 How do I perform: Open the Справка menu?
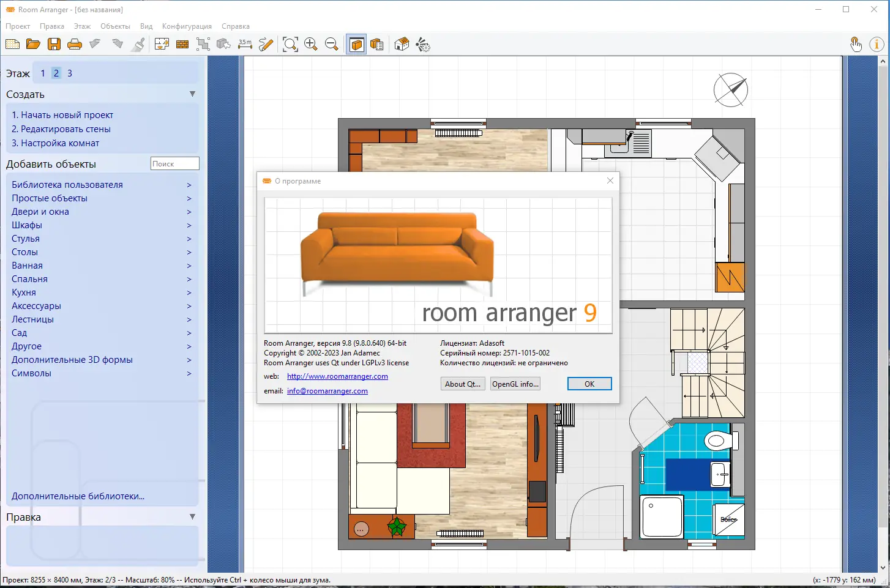tap(235, 26)
